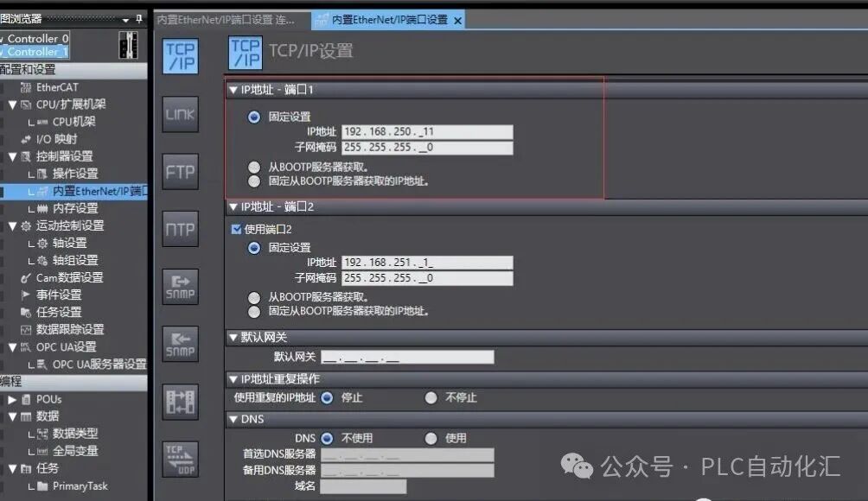Viewport: 868px width, 501px height.
Task: Set DNS to 使用
Action: point(431,439)
